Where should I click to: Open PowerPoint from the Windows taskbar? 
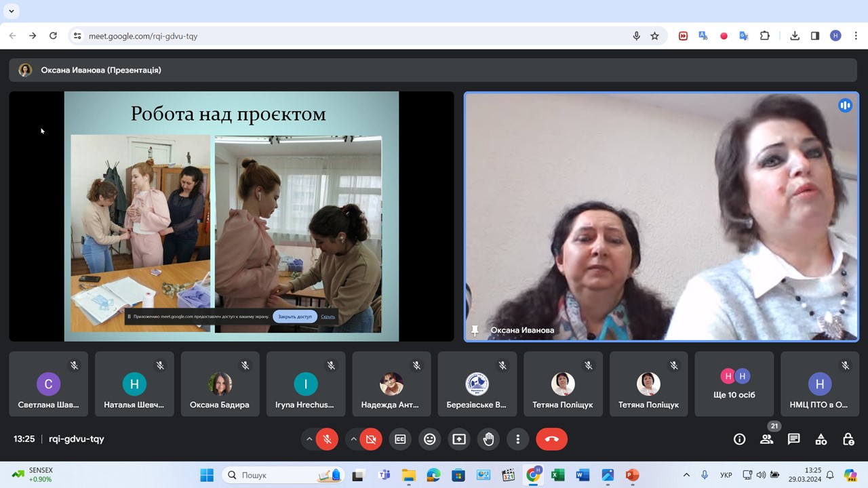pos(632,475)
